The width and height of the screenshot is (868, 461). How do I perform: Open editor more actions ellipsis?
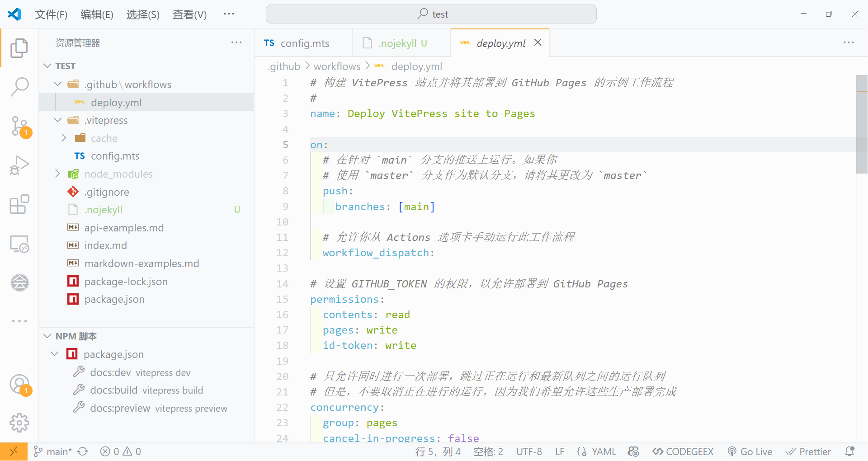click(x=849, y=42)
